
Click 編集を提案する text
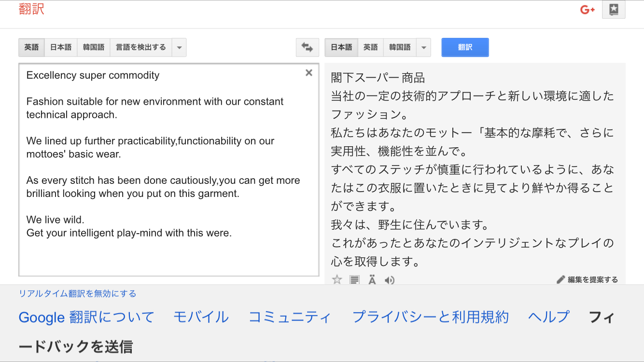[592, 279]
